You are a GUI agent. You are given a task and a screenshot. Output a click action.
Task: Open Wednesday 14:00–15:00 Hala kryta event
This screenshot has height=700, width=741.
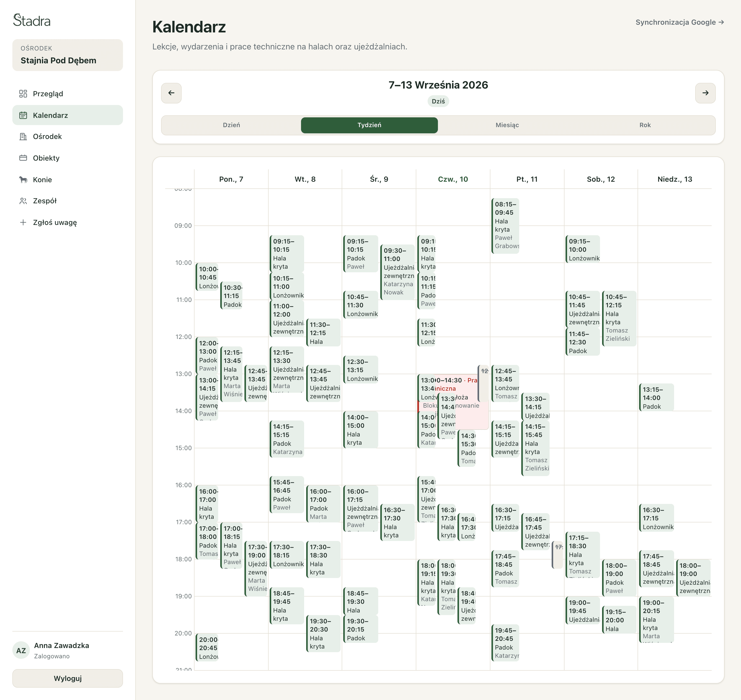click(x=360, y=430)
